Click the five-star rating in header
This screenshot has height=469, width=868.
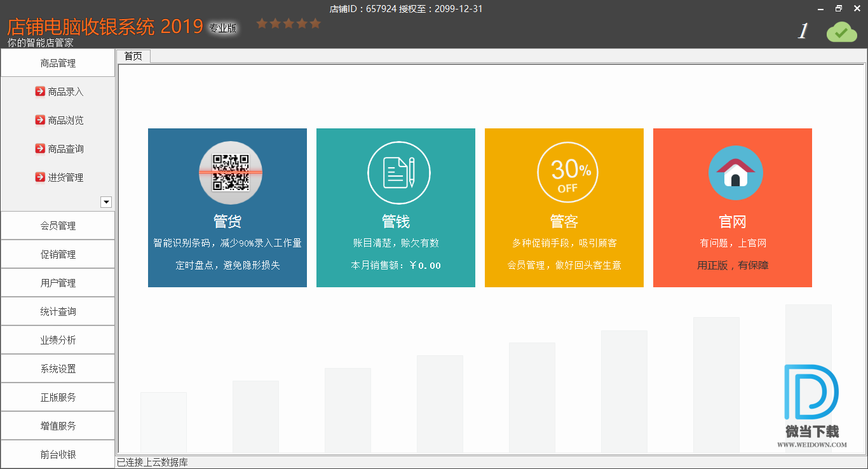pyautogui.click(x=288, y=24)
